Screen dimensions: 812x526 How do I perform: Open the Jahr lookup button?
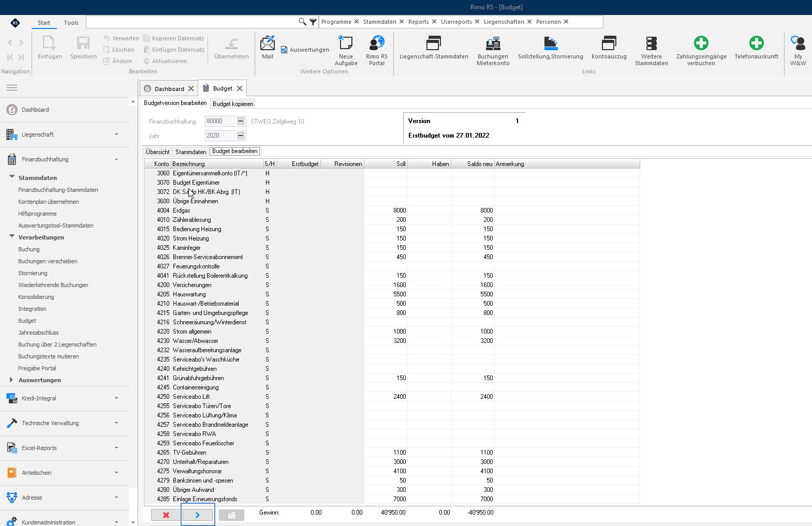(241, 136)
